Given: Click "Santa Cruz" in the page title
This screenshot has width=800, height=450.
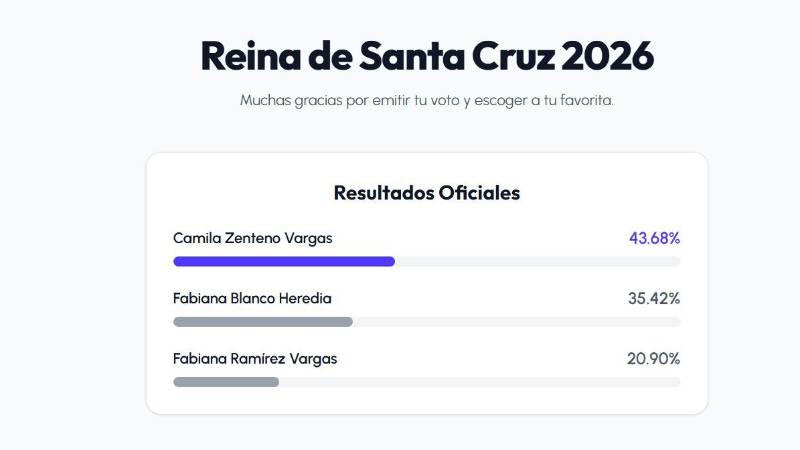Looking at the screenshot, I should [457, 56].
